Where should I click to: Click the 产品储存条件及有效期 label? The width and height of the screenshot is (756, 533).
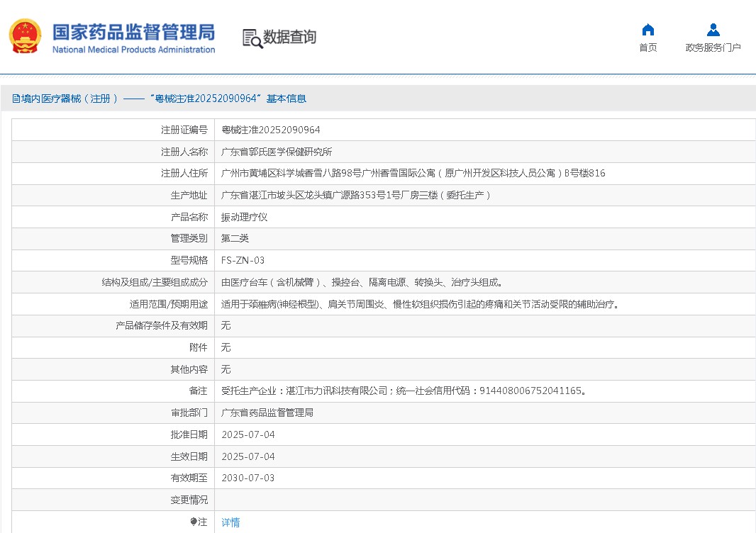pos(162,326)
